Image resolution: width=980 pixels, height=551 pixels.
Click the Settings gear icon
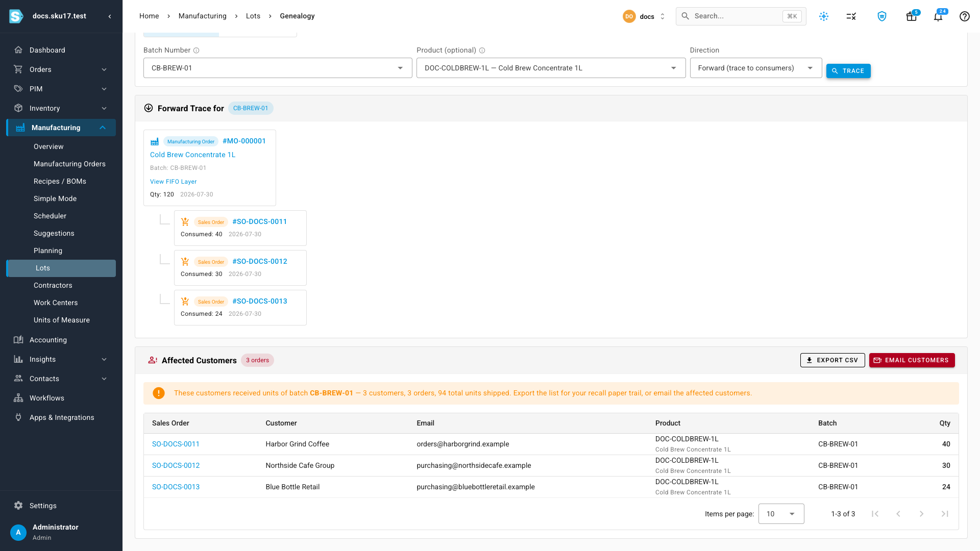click(x=18, y=506)
